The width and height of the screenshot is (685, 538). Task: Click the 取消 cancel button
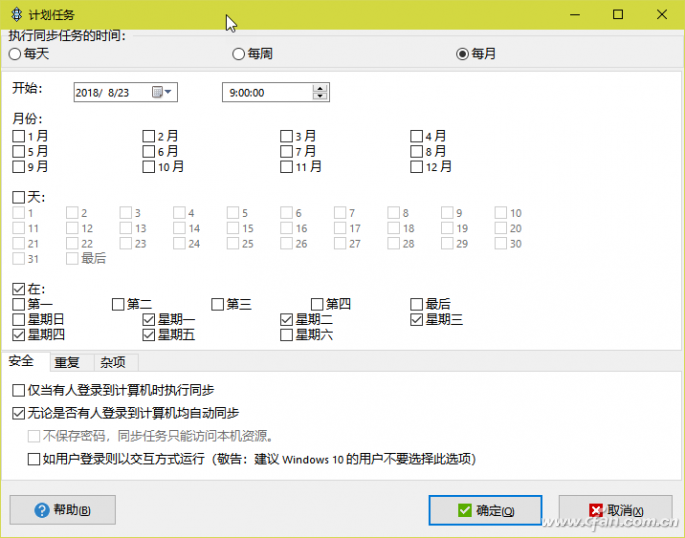pos(616,510)
